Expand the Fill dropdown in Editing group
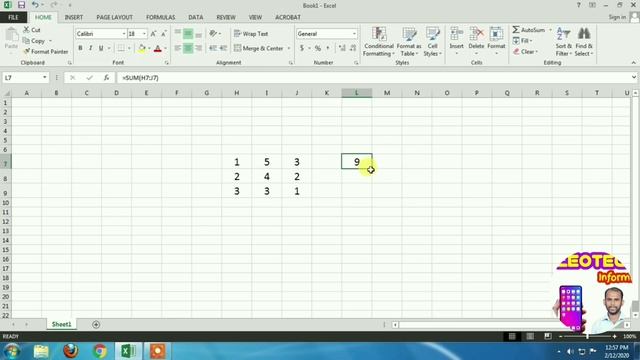The width and height of the screenshot is (640, 360). pyautogui.click(x=531, y=41)
